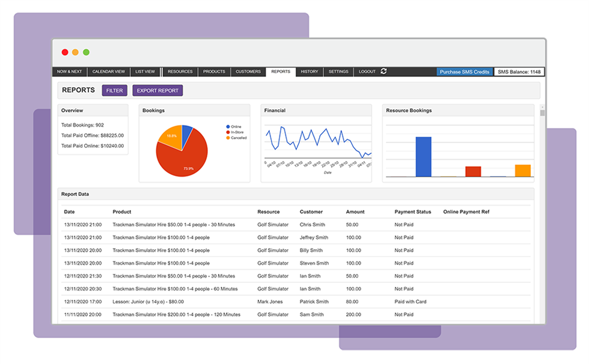Click the refresh icon beside Logout
This screenshot has width=589, height=364.
click(x=383, y=71)
